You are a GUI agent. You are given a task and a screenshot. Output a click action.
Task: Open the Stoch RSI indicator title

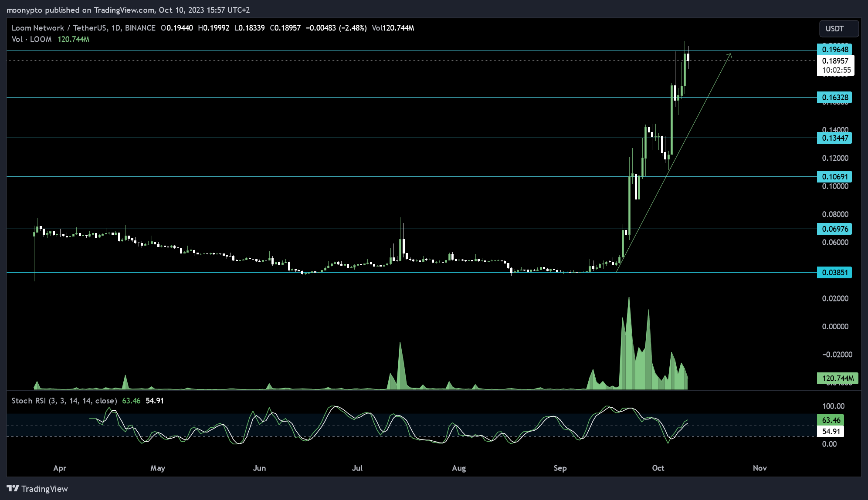64,401
